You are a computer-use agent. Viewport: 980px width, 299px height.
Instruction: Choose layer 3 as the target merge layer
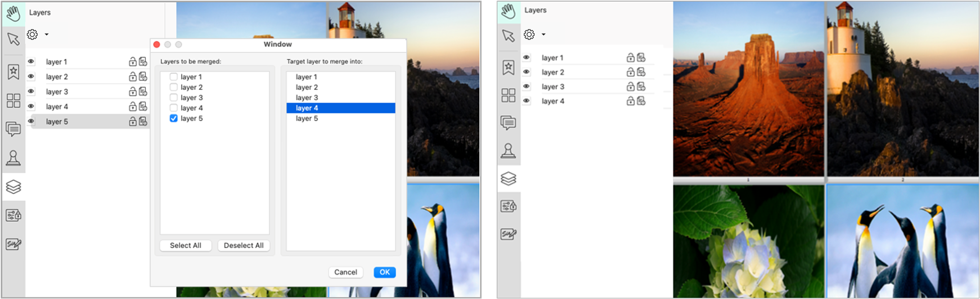click(341, 98)
